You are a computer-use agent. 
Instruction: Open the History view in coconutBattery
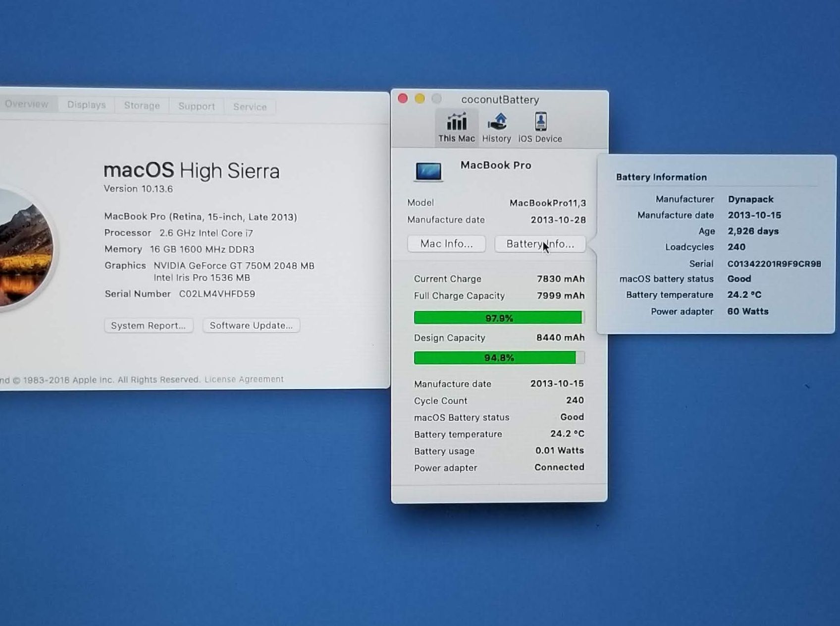click(496, 127)
